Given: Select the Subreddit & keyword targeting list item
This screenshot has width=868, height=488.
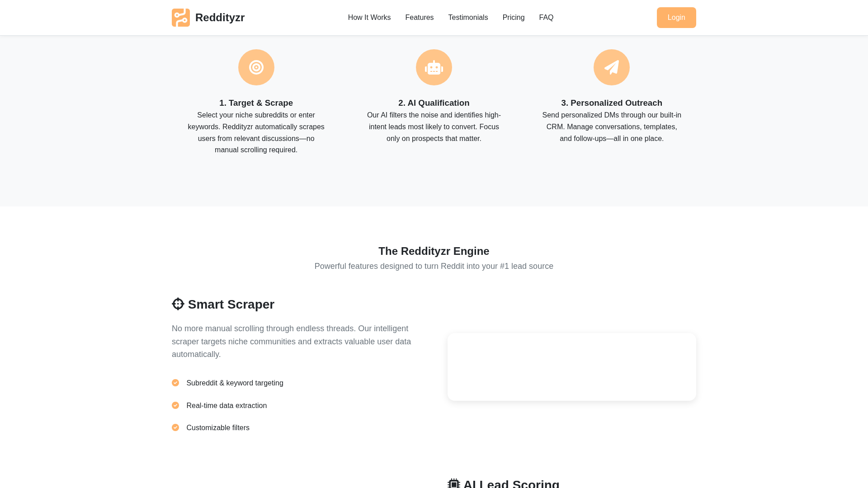Looking at the screenshot, I should tap(235, 383).
